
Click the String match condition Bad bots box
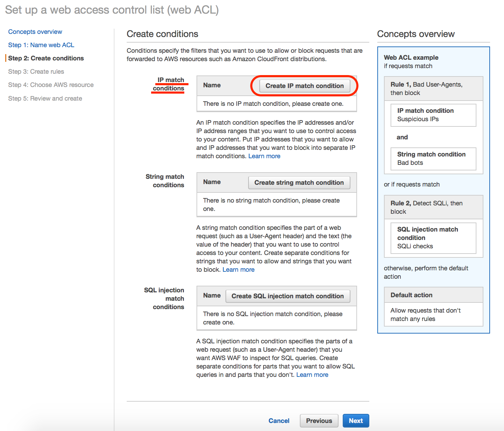(x=433, y=159)
